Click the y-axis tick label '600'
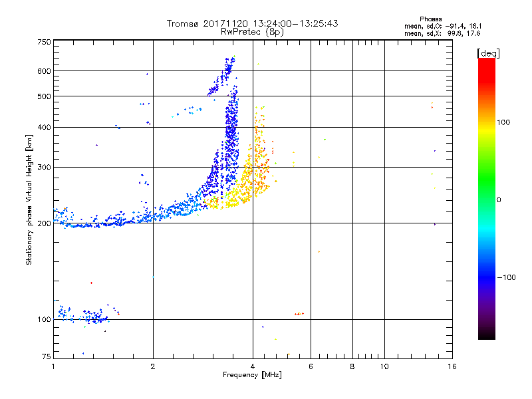The image size is (532, 399). tap(45, 71)
